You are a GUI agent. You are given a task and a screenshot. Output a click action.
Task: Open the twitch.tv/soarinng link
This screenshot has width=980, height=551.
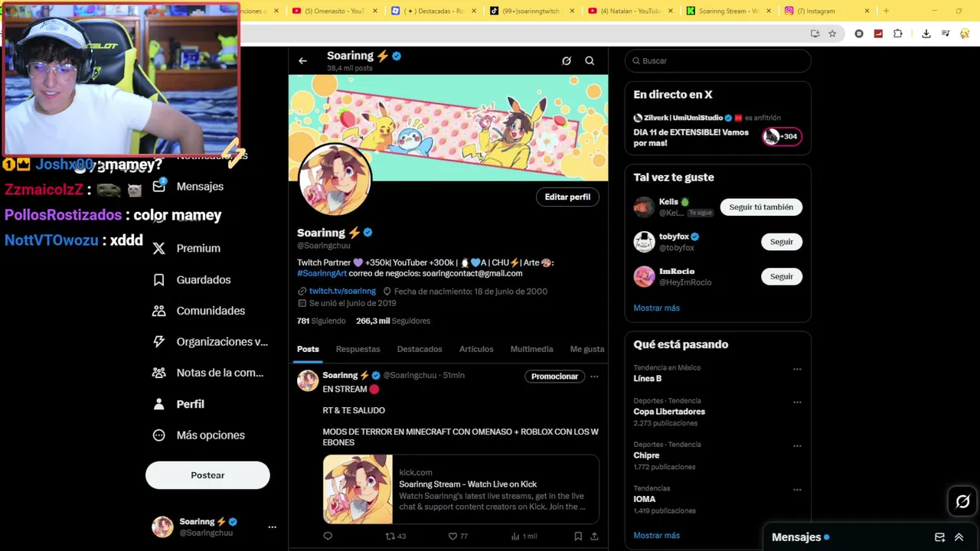tap(342, 291)
